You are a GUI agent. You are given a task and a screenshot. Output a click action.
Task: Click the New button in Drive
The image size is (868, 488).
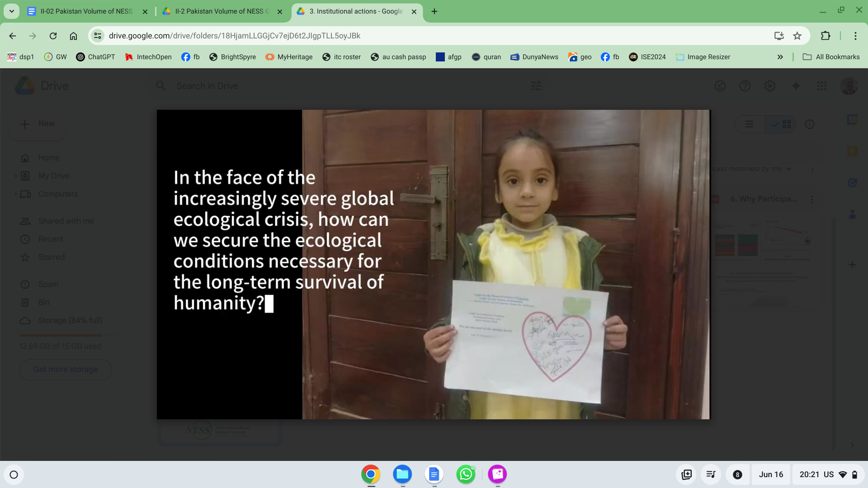38,124
